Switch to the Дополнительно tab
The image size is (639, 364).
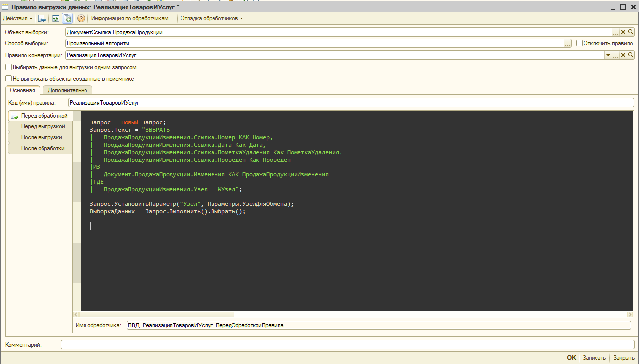click(x=68, y=90)
